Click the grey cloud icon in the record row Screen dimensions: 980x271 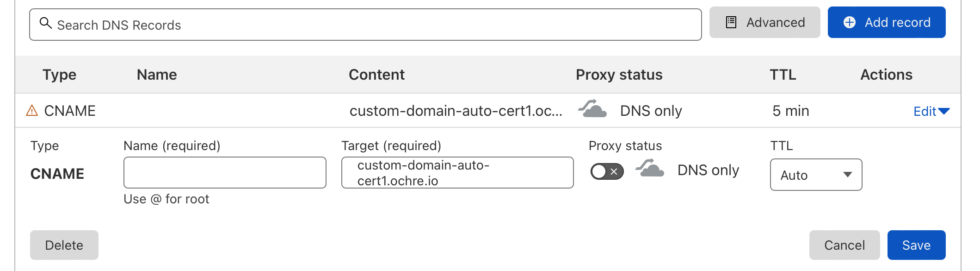(x=592, y=109)
